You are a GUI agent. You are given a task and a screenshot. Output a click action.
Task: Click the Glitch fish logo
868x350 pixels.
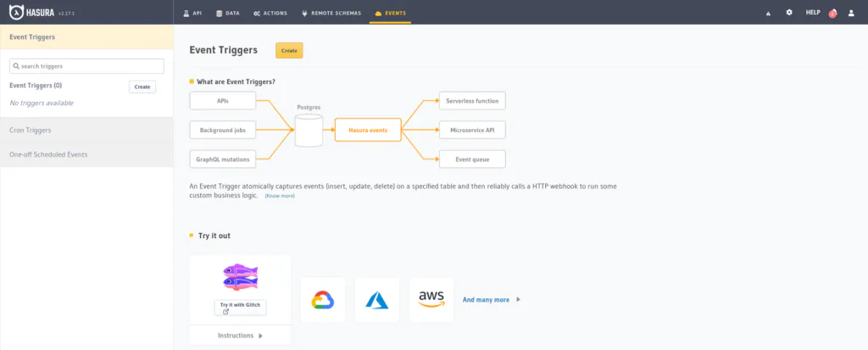point(240,277)
